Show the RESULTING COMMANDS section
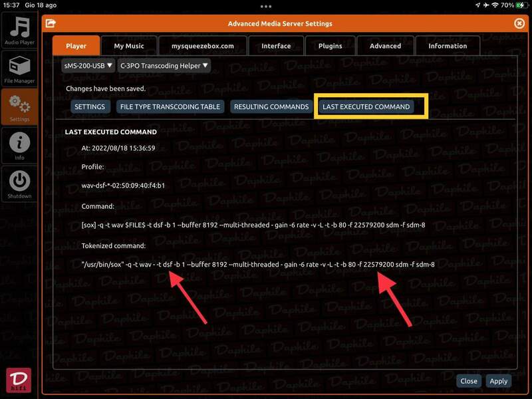532x399 pixels. [271, 106]
